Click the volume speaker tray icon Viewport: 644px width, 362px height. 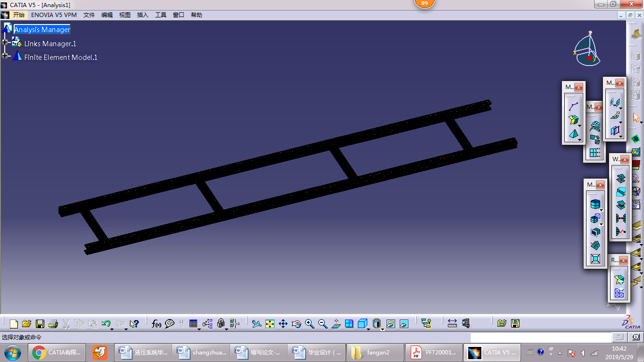click(x=583, y=353)
